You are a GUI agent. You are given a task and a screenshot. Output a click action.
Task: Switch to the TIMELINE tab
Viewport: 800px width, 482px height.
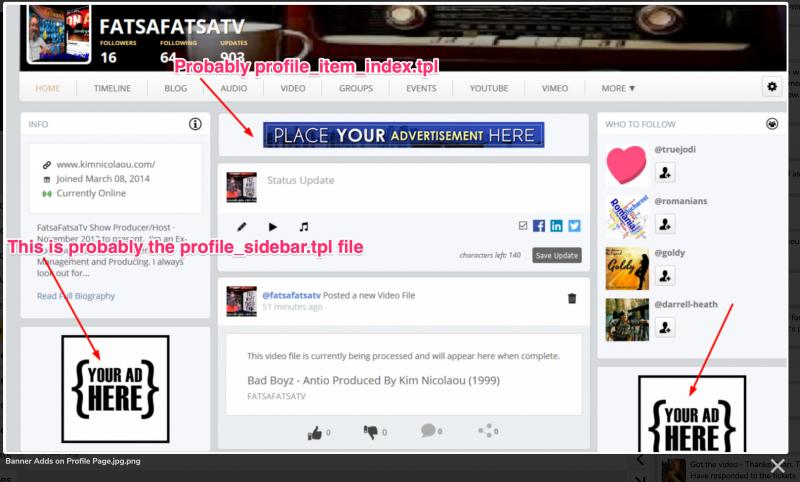[x=112, y=88]
